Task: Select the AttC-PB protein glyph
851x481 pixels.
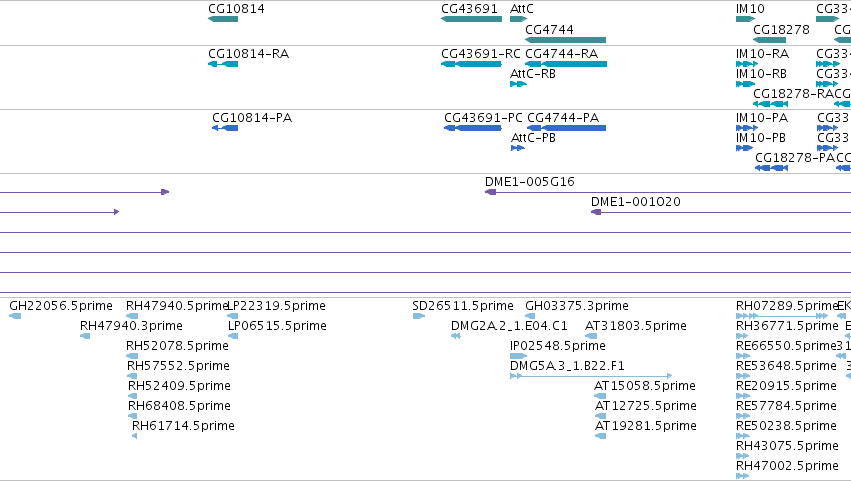Action: pyautogui.click(x=518, y=148)
